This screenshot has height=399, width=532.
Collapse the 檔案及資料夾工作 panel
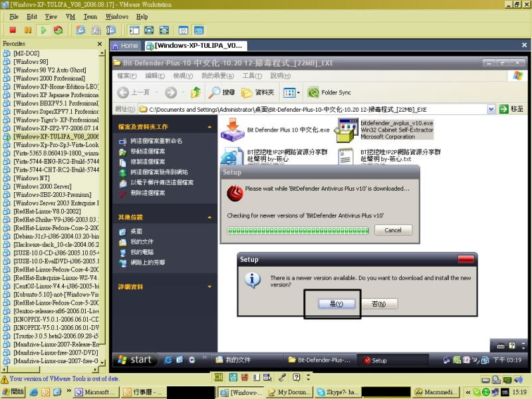pos(209,126)
